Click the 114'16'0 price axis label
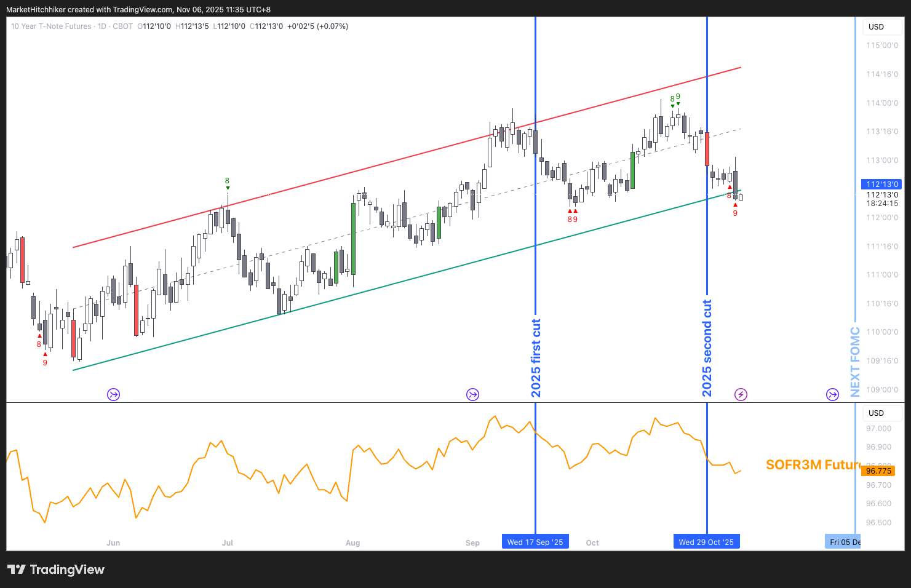Screen dimensions: 911x588 pyautogui.click(x=882, y=74)
